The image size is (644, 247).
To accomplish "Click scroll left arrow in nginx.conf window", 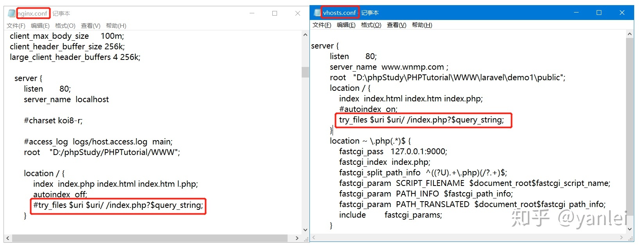I will 8,238.
